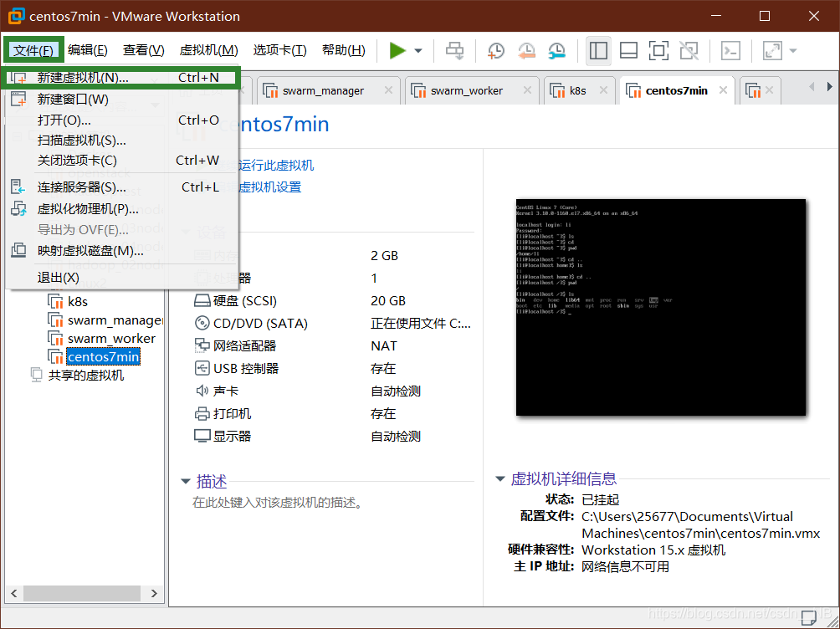This screenshot has width=840, height=629.
Task: Choose 扫描虚拟机(S)... menu entry
Action: point(121,141)
